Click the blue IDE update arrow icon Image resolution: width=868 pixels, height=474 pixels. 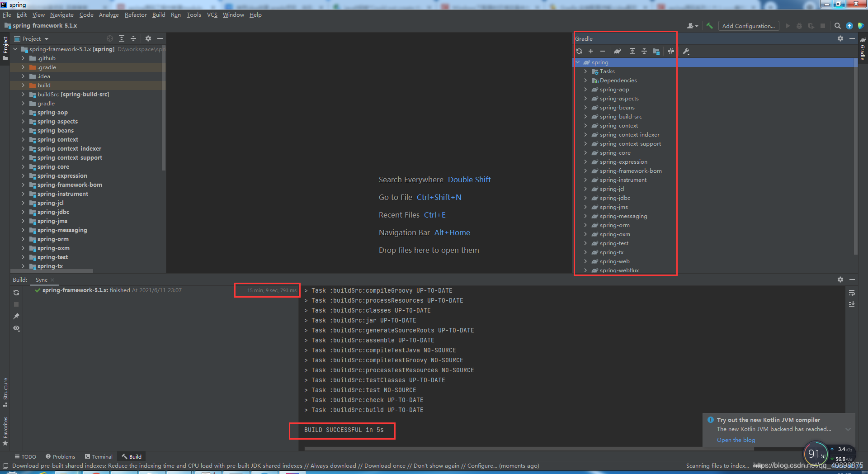pyautogui.click(x=849, y=26)
